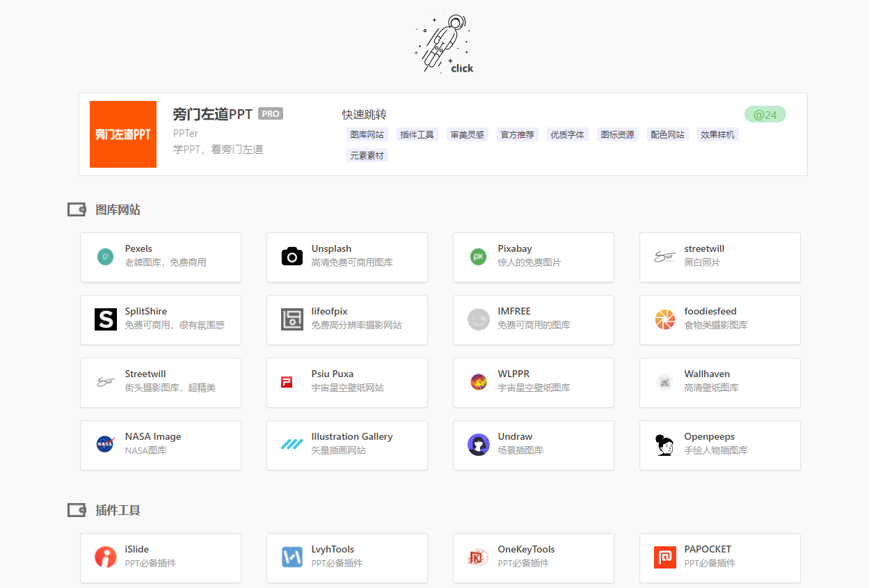Click the Psiu Puxa red icon
This screenshot has width=869, height=588.
(287, 382)
